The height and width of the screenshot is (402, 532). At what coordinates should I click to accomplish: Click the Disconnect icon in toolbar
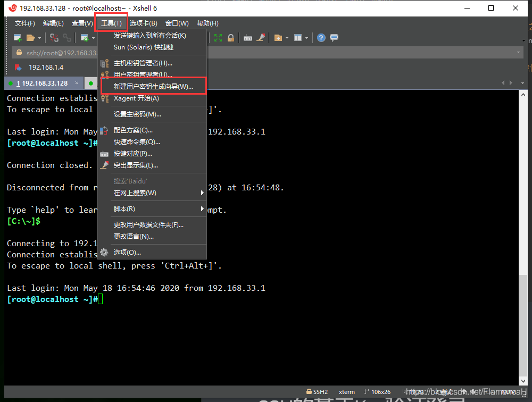[x=54, y=38]
